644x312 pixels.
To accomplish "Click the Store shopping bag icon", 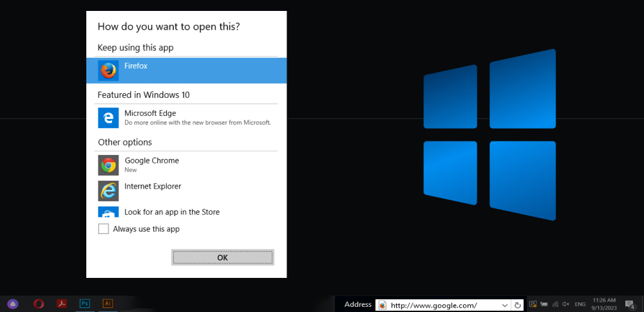I will coord(108,212).
